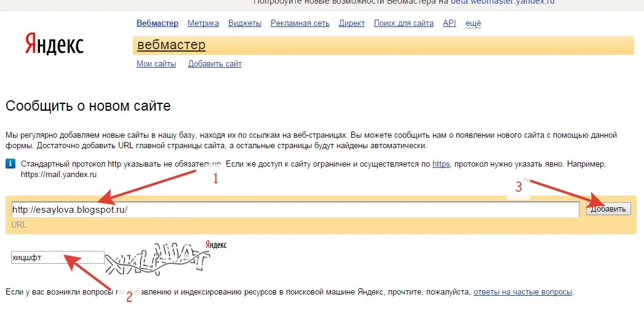The image size is (644, 321).
Task: Open Рекламная сеть link
Action: coord(300,23)
